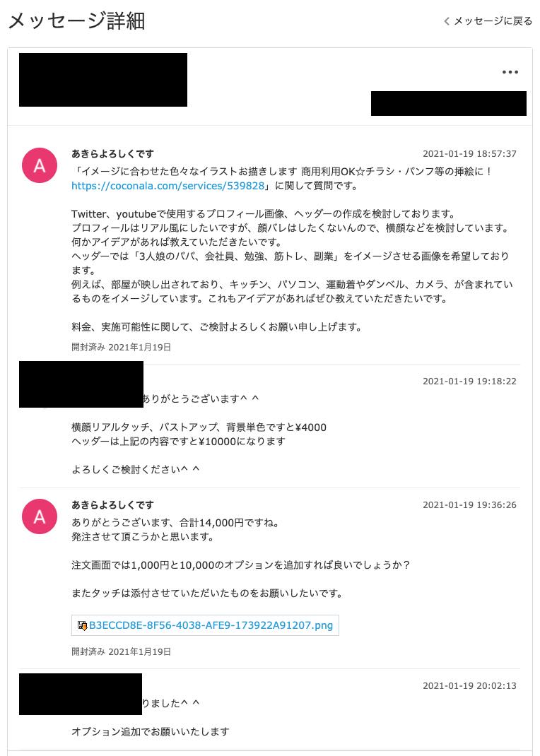The image size is (540, 756).
Task: Click the 20:02:13 message timestamp
Action: (469, 685)
